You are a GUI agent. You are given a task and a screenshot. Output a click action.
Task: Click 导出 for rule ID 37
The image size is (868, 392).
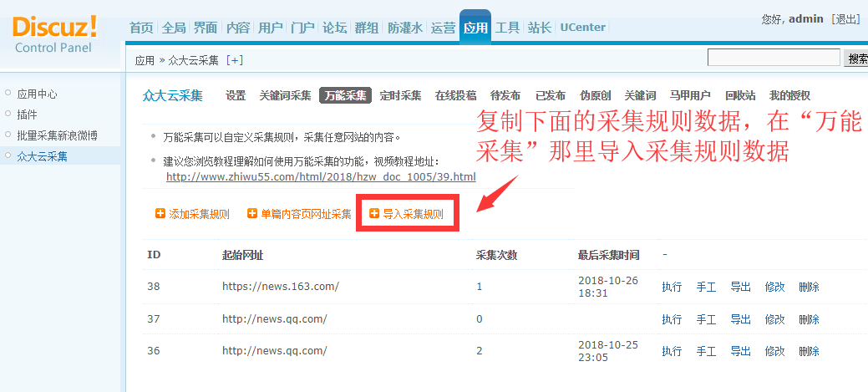coord(740,319)
